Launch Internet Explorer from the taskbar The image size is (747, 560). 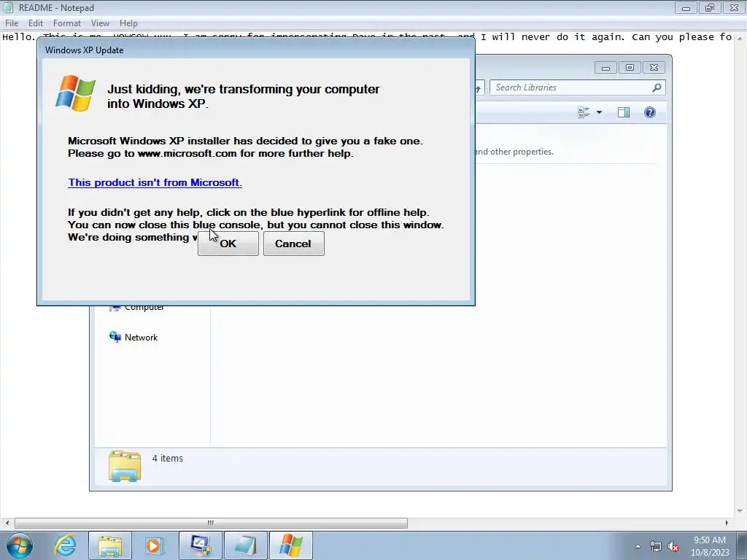(65, 545)
